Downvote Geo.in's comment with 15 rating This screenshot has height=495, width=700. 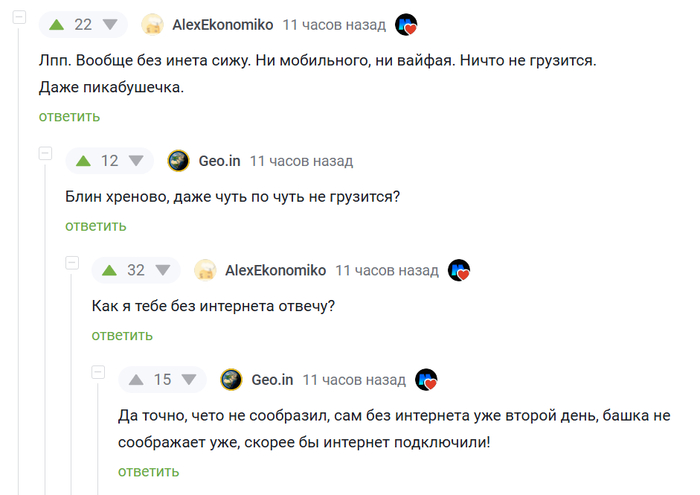pyautogui.click(x=189, y=380)
